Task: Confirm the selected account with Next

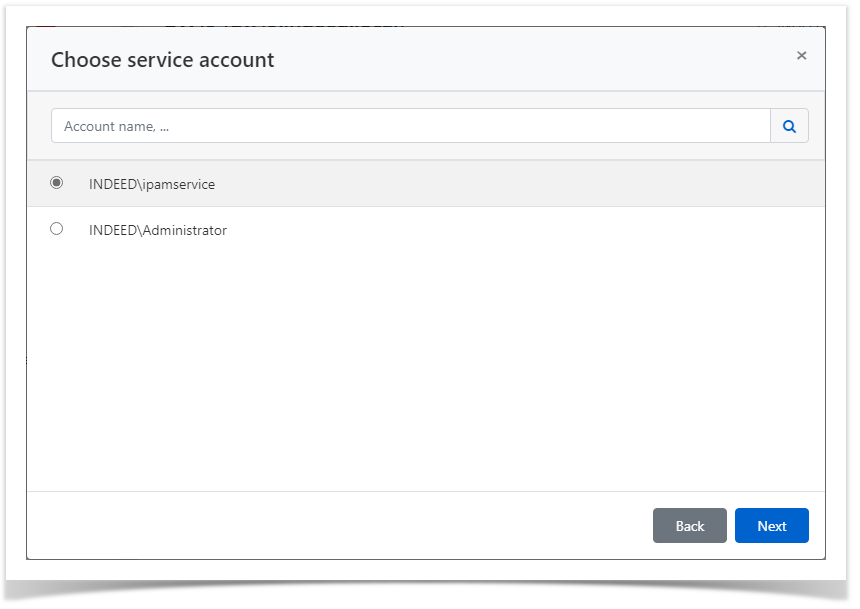Action: pyautogui.click(x=771, y=525)
